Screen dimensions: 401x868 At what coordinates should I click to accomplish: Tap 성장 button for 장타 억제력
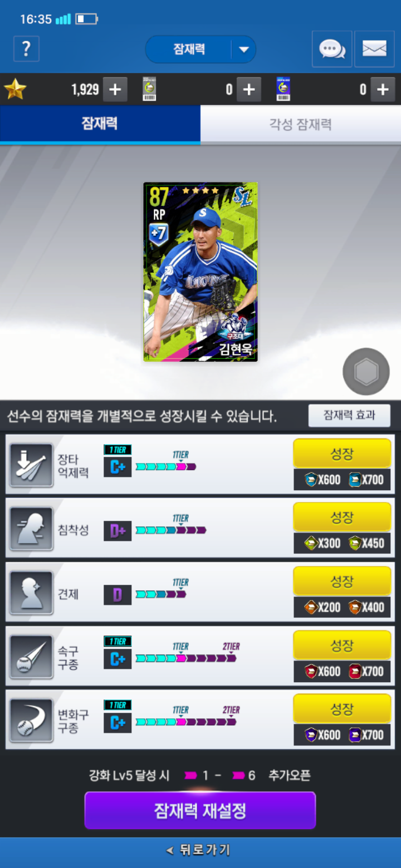pos(342,453)
